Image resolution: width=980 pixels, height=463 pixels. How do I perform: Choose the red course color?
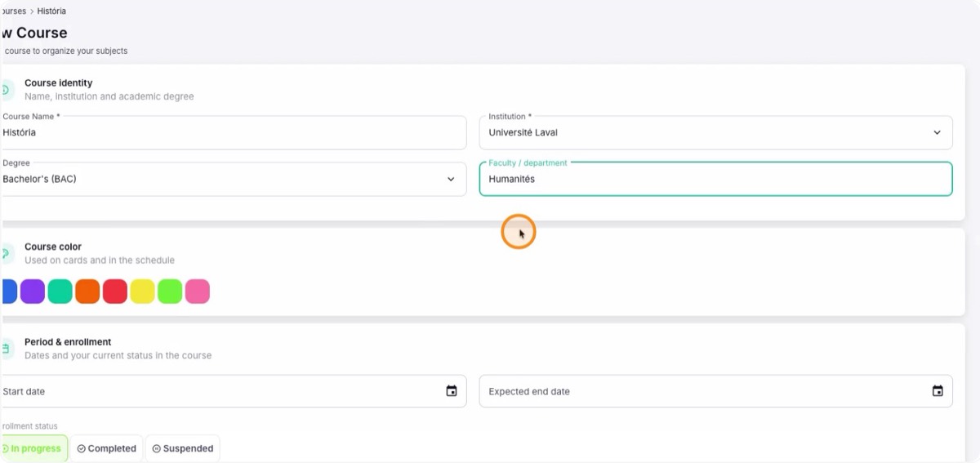115,292
